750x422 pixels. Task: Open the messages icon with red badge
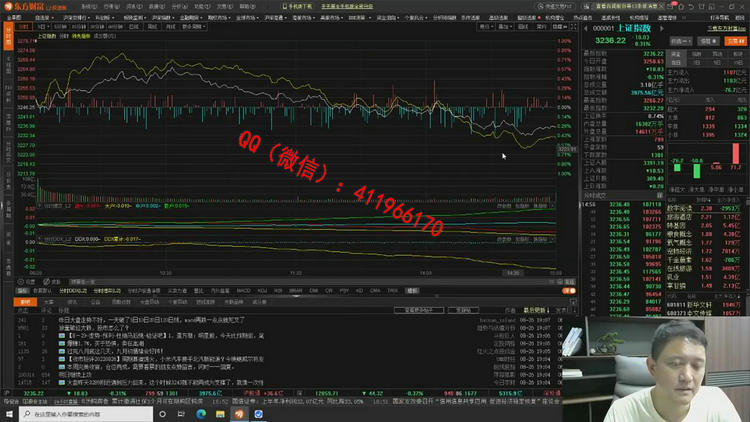[x=672, y=7]
